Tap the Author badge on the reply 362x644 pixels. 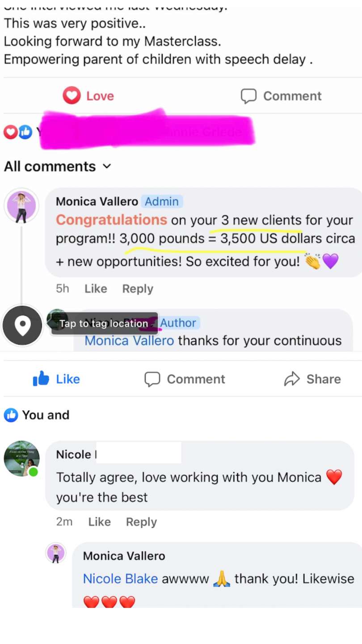click(178, 323)
